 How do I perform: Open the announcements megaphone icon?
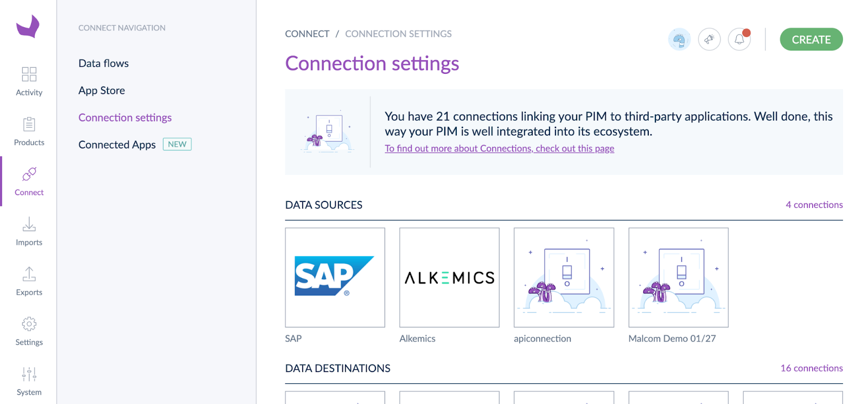click(709, 40)
